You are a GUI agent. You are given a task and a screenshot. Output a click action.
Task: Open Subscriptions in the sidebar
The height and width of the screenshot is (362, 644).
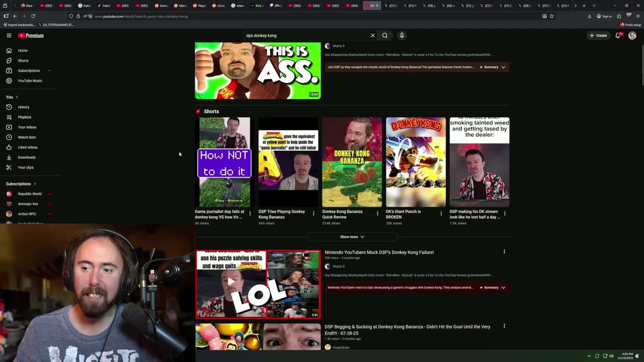[x=28, y=70]
